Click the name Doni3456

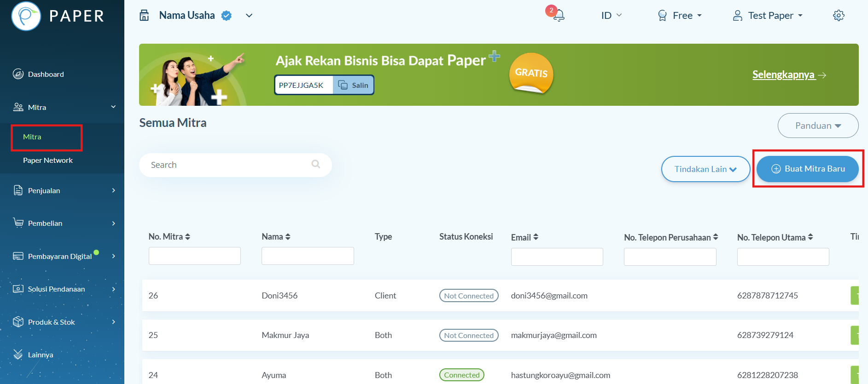click(x=280, y=296)
